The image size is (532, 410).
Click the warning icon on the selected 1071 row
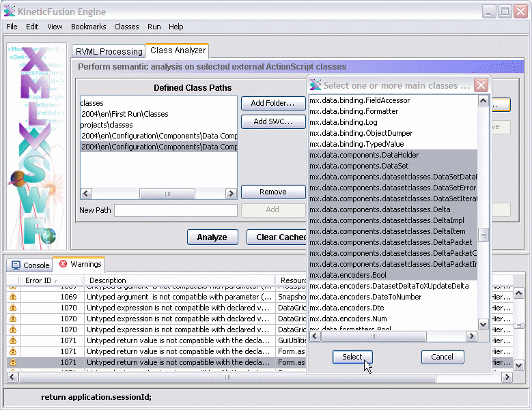pyautogui.click(x=12, y=362)
